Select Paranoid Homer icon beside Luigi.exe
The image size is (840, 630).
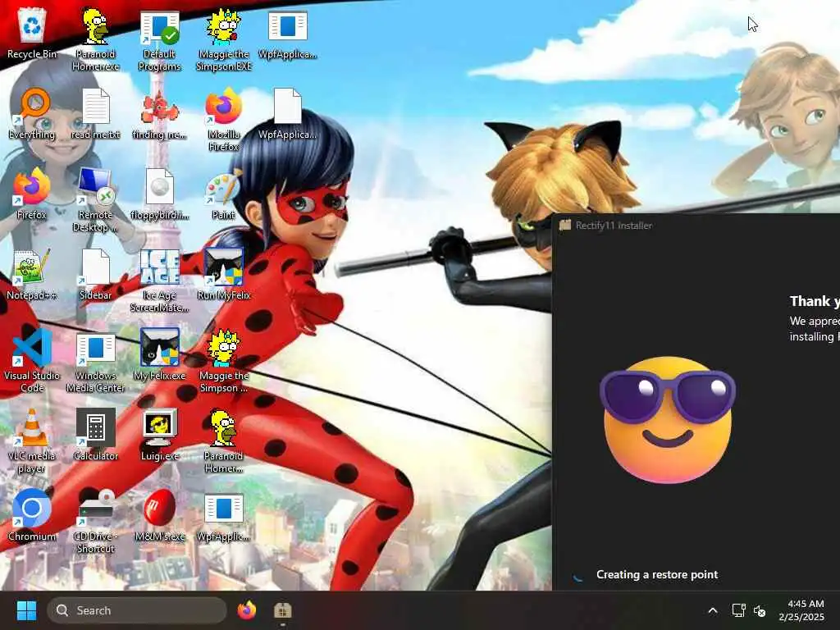[223, 441]
